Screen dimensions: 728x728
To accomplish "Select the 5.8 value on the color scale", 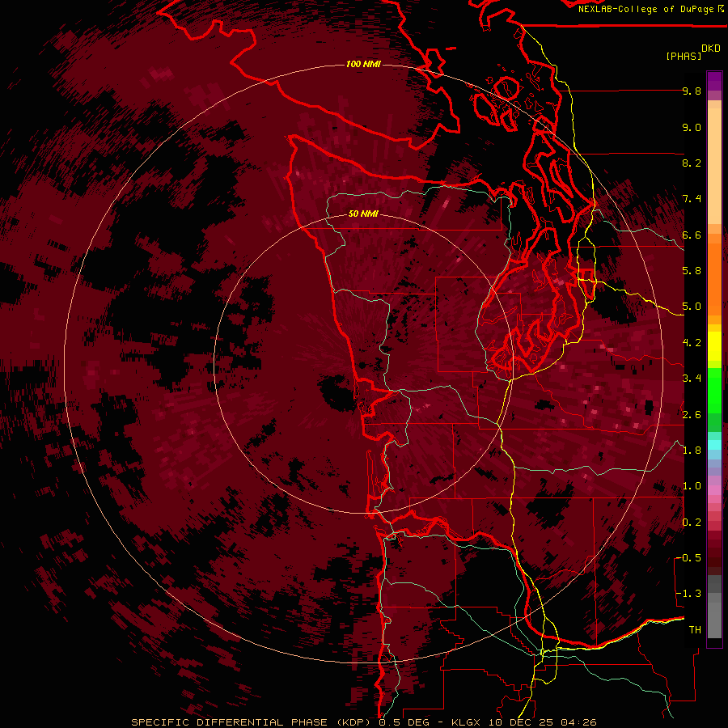I will pyautogui.click(x=692, y=271).
